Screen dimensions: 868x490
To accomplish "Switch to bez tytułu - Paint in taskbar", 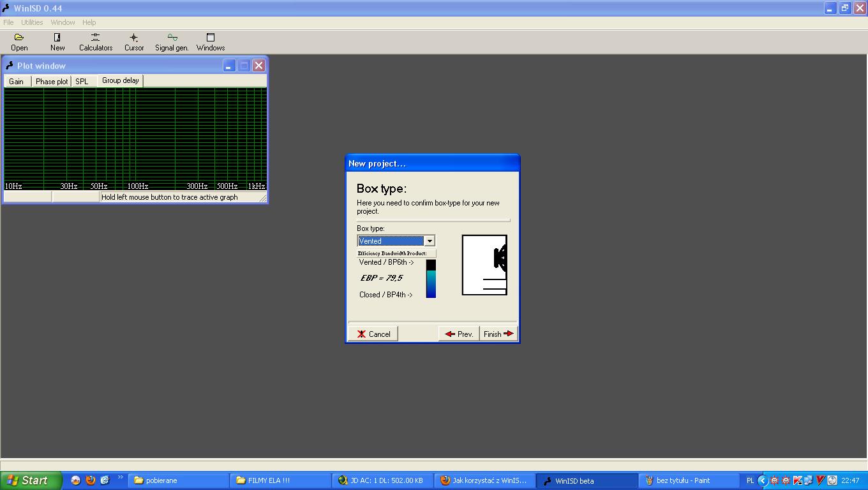I will click(x=689, y=480).
